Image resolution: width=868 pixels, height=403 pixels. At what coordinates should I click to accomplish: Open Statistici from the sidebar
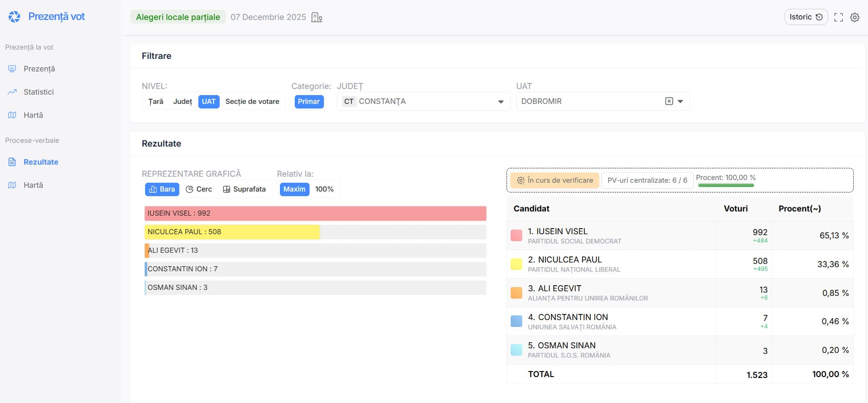click(x=38, y=92)
